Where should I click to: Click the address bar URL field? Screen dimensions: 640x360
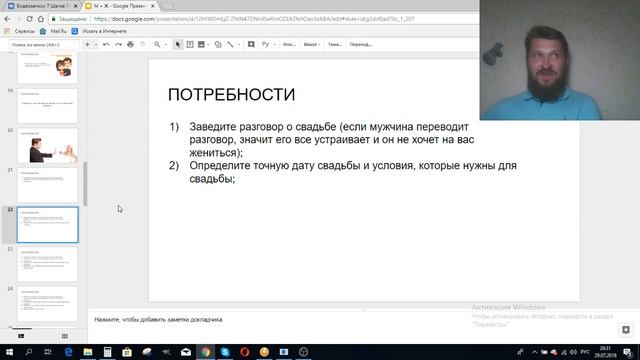[x=253, y=19]
